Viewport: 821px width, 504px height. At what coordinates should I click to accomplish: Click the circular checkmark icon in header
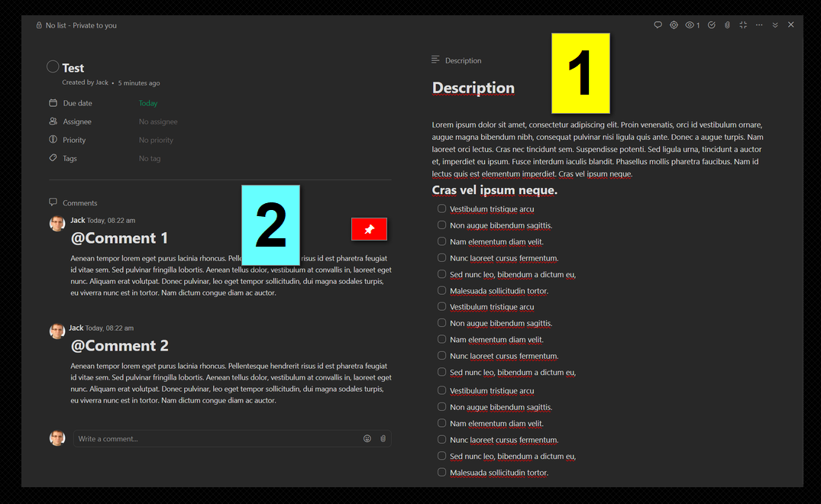[x=712, y=24]
